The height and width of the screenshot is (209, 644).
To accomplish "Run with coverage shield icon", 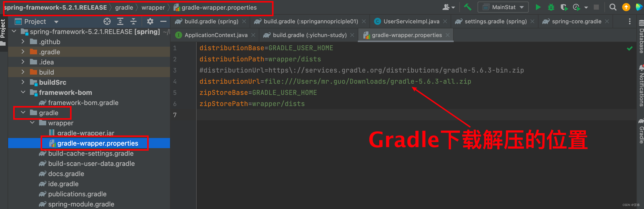I will pos(564,7).
